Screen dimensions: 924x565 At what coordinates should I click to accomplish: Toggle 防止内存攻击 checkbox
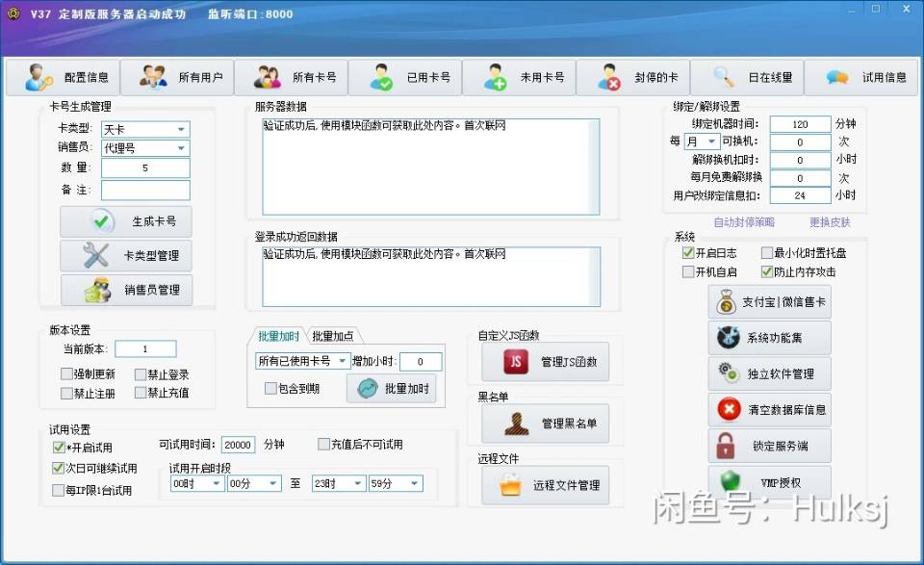tap(767, 272)
